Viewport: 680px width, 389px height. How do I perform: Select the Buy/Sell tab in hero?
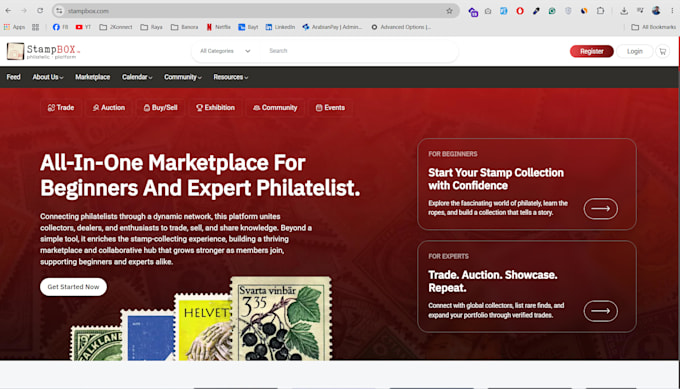pyautogui.click(x=160, y=108)
